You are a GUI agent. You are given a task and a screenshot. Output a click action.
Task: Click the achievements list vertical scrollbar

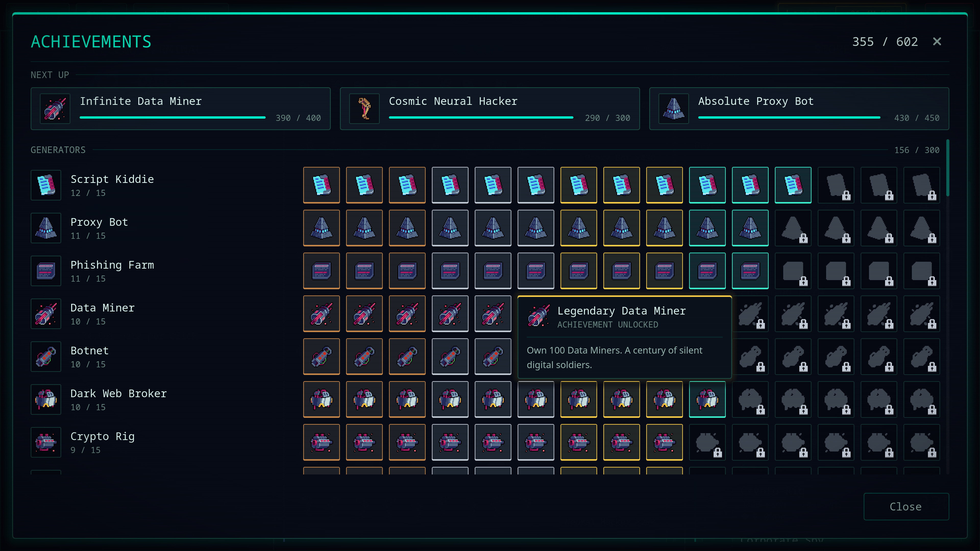tap(948, 168)
